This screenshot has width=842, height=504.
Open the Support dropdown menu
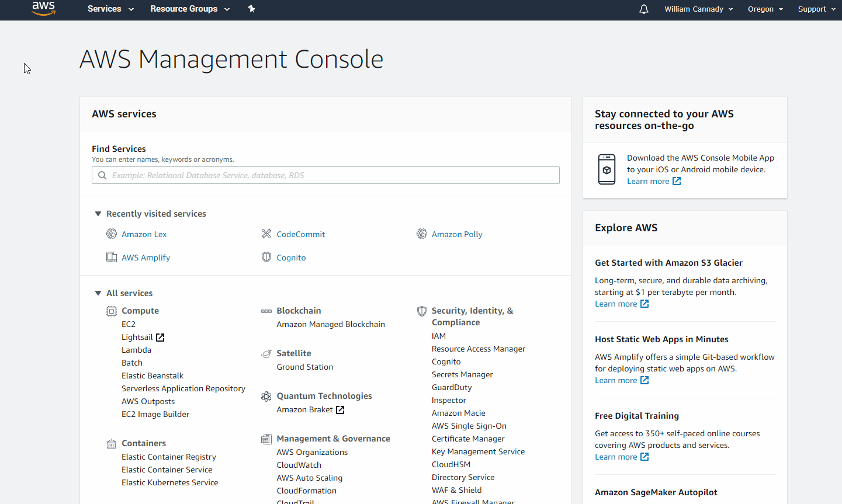coord(817,9)
